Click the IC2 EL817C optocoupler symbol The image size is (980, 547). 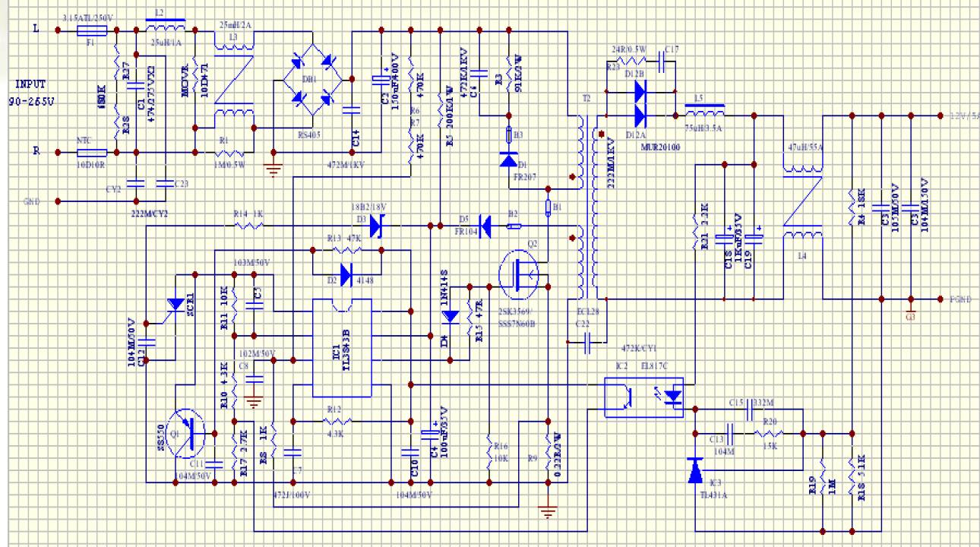point(649,397)
